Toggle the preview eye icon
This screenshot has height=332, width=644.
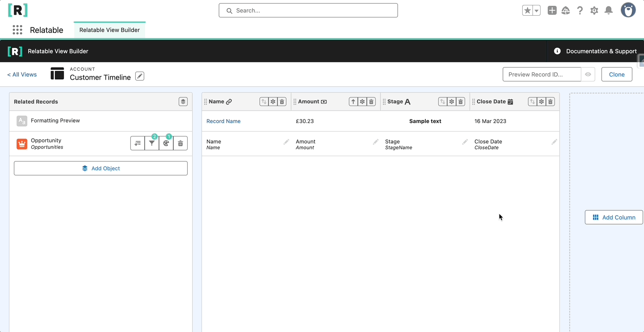(588, 74)
